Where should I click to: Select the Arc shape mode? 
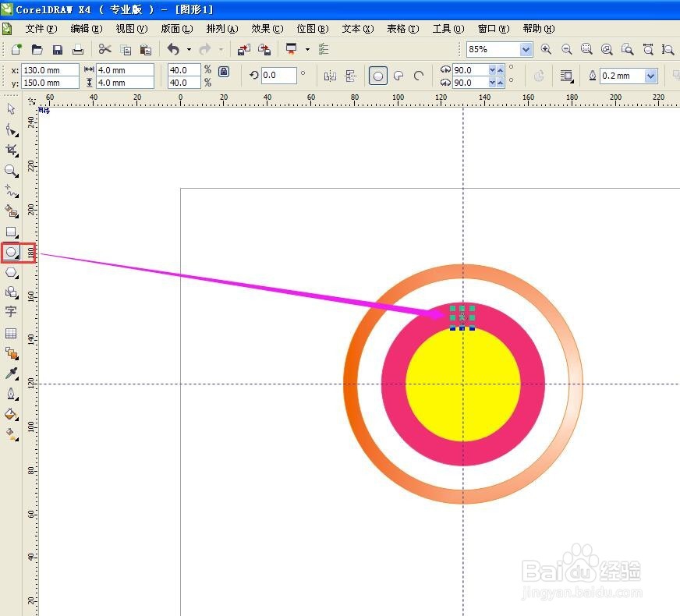pyautogui.click(x=419, y=76)
